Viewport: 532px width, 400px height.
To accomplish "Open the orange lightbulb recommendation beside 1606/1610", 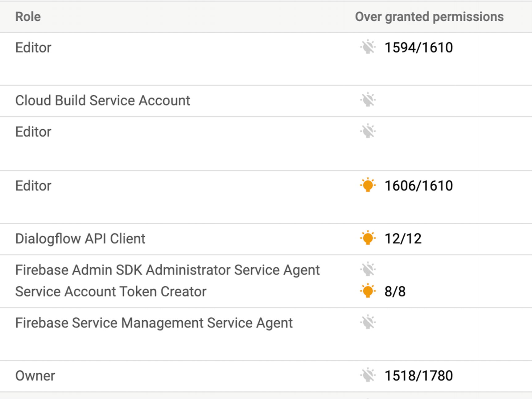I will [x=368, y=185].
